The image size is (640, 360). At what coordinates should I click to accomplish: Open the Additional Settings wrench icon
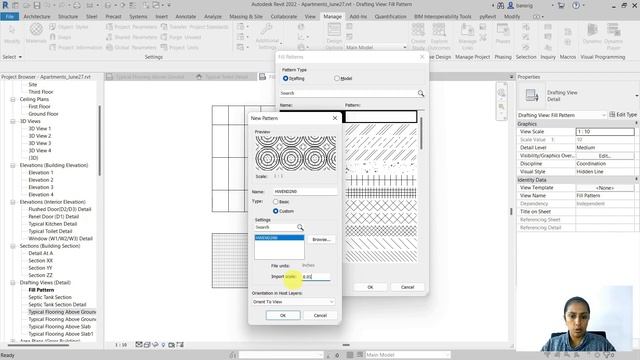[x=267, y=30]
